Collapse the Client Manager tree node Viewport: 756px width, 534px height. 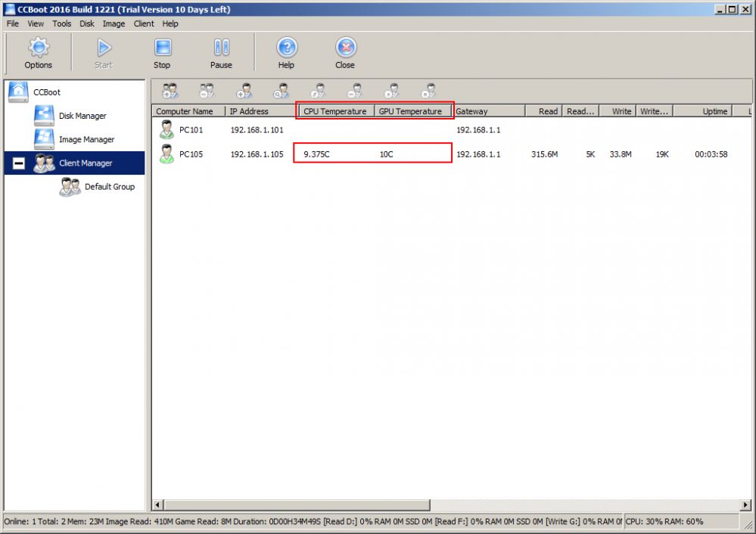pos(18,163)
